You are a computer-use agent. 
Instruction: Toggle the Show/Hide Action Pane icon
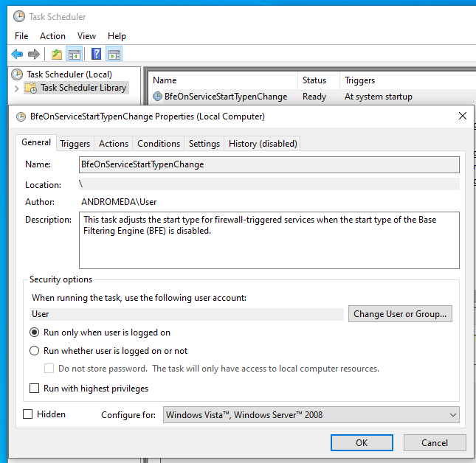pyautogui.click(x=114, y=55)
